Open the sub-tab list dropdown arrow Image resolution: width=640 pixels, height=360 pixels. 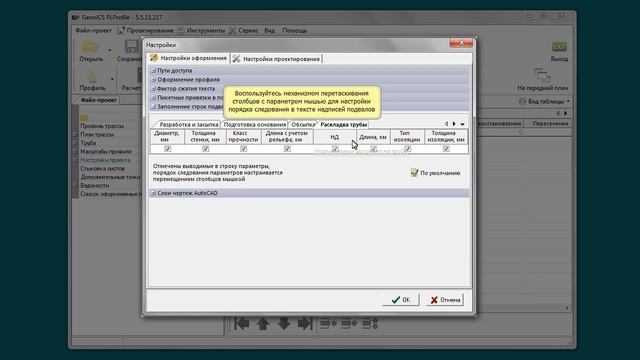coord(462,124)
